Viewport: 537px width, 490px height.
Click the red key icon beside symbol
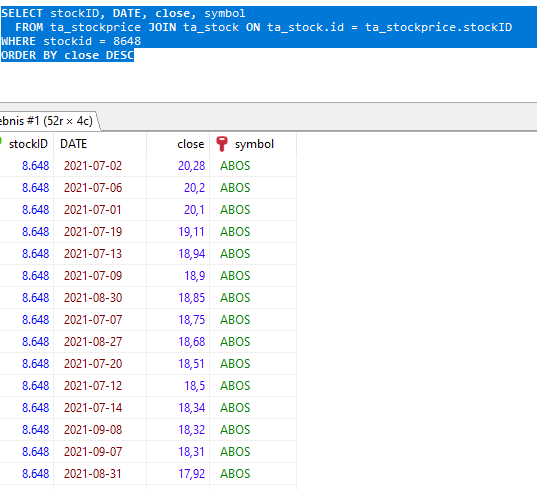point(222,144)
